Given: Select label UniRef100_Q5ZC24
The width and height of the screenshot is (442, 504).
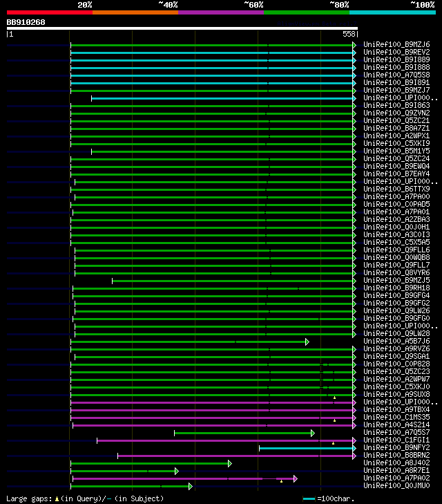Looking at the screenshot, I should pos(396,158).
